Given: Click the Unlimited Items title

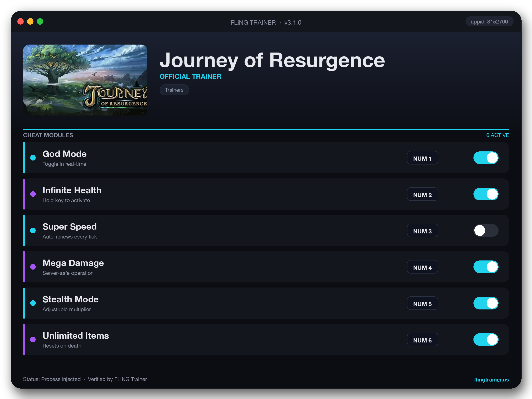Looking at the screenshot, I should coord(76,336).
